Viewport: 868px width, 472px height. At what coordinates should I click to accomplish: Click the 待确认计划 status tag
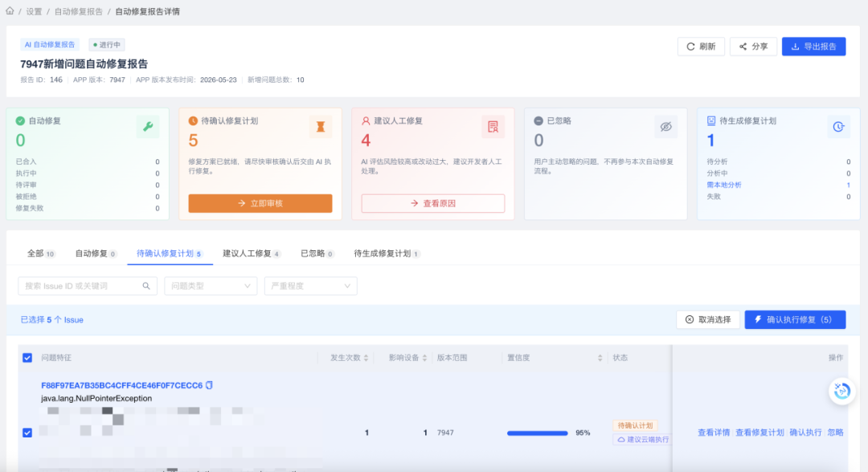pos(635,425)
